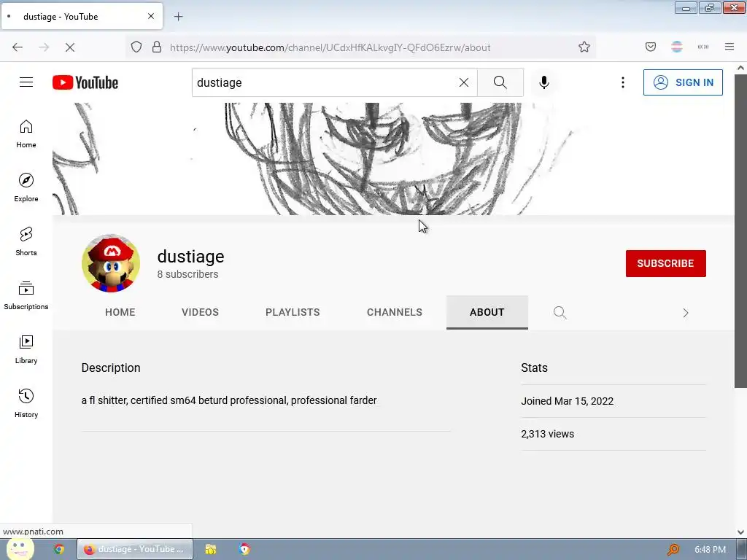The width and height of the screenshot is (747, 560).
Task: Open second Chrome icon in taskbar
Action: click(x=244, y=549)
